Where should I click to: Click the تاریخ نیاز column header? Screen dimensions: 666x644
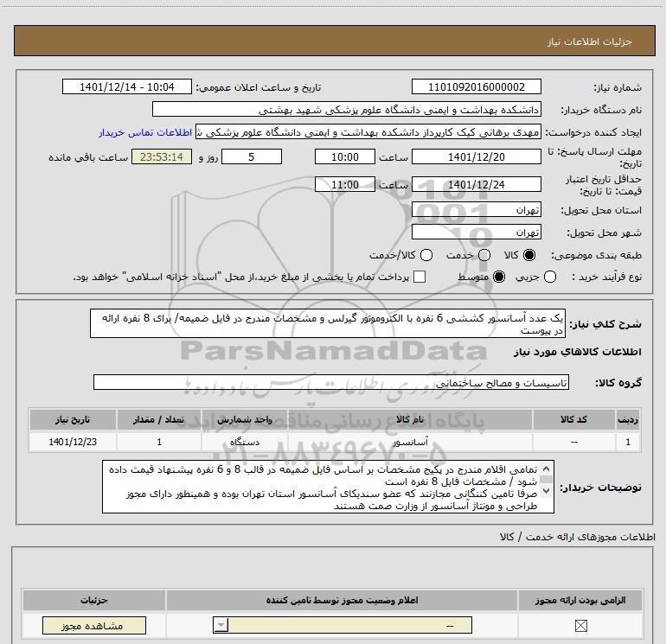73,419
